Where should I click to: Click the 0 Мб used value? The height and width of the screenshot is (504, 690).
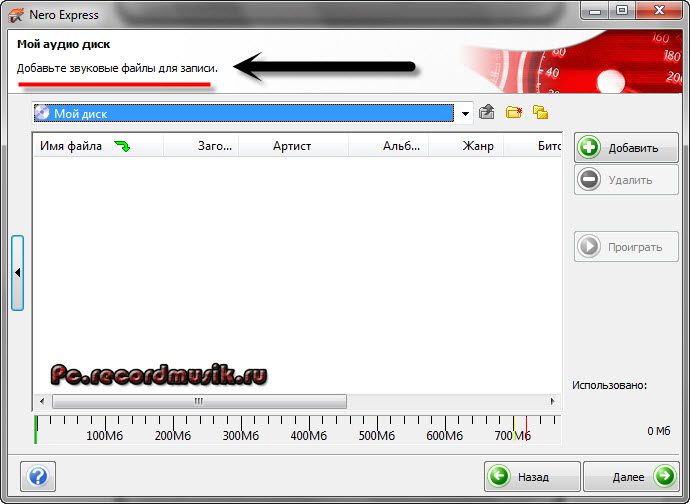coord(659,431)
